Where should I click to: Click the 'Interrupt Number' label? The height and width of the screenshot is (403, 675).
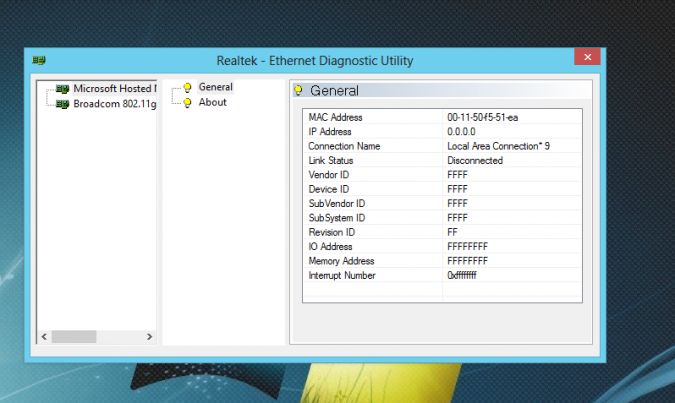(x=342, y=276)
